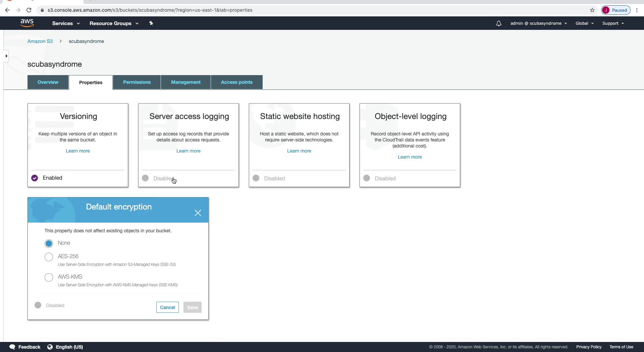Switch to the Overview tab
This screenshot has width=644, height=352.
tap(48, 82)
